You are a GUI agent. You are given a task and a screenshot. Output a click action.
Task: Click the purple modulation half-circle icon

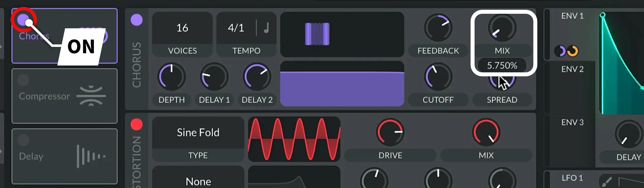[x=561, y=51]
